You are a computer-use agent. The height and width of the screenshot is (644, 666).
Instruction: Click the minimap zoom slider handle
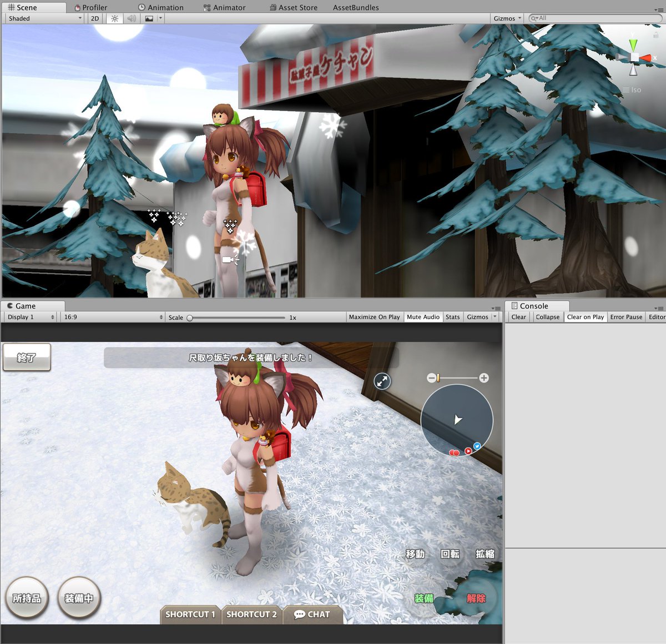click(x=438, y=378)
